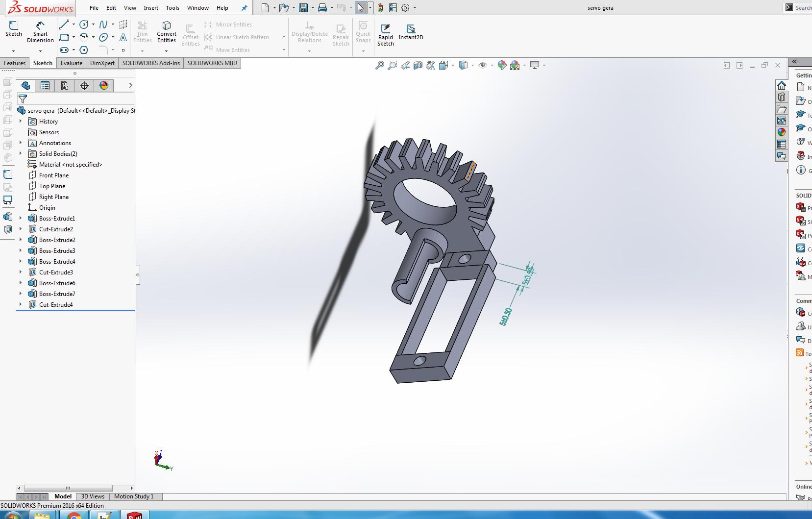Expand the FeatureManager panel arrow
The height and width of the screenshot is (519, 812).
[x=130, y=86]
